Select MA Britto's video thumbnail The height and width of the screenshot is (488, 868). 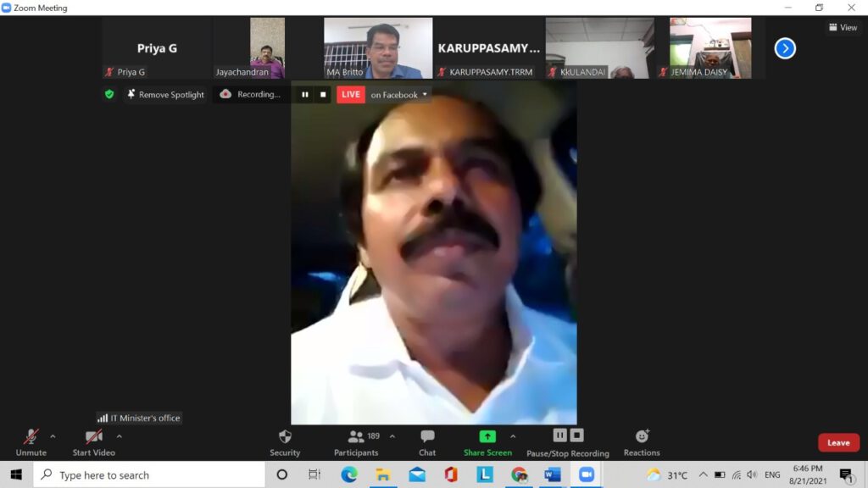(x=378, y=48)
